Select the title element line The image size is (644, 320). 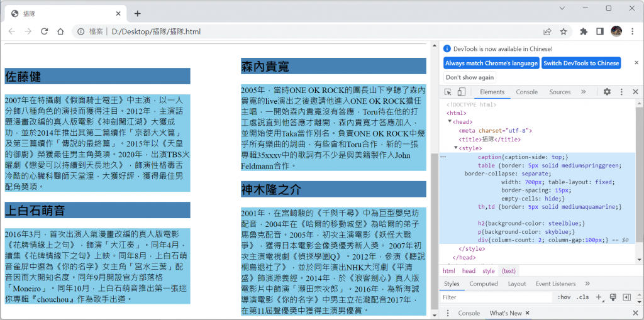(489, 140)
